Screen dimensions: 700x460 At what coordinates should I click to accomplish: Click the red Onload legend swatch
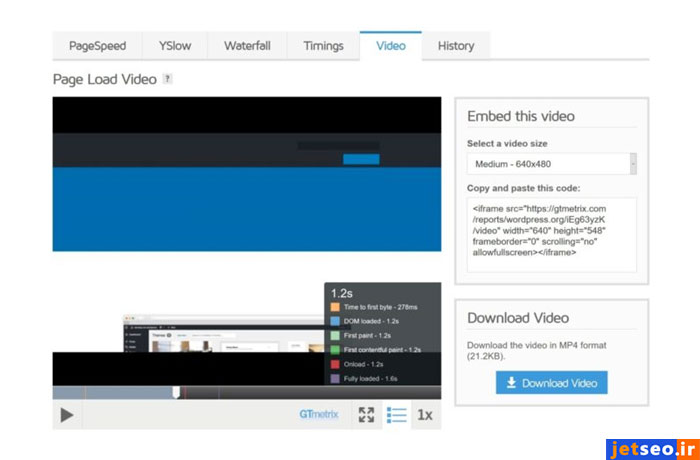click(336, 364)
